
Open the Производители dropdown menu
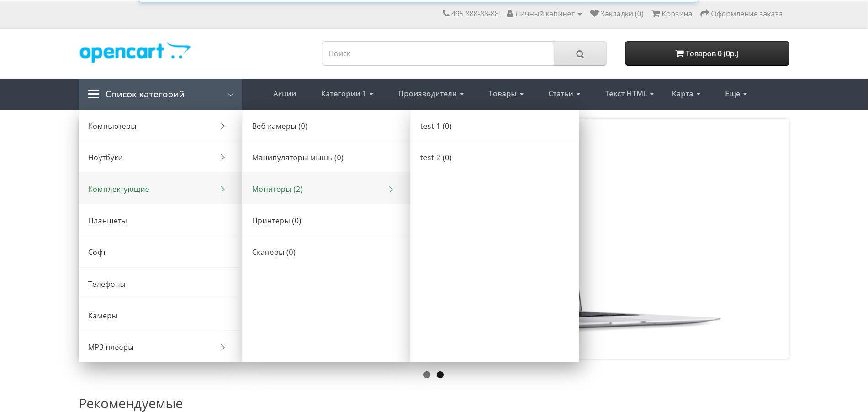pyautogui.click(x=431, y=94)
